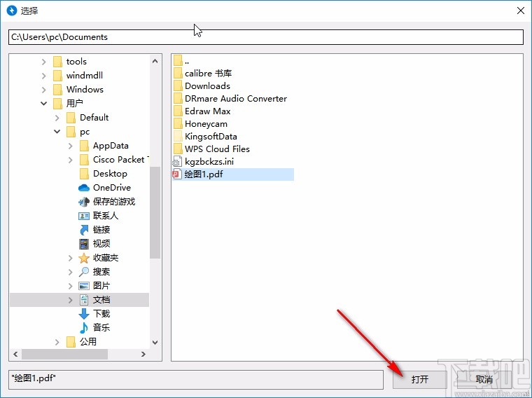
Task: Select 图片 in the folder tree
Action: coord(101,286)
